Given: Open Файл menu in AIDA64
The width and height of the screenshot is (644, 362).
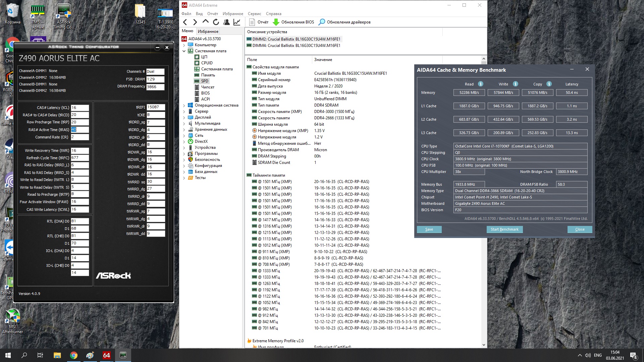Looking at the screenshot, I should point(186,14).
